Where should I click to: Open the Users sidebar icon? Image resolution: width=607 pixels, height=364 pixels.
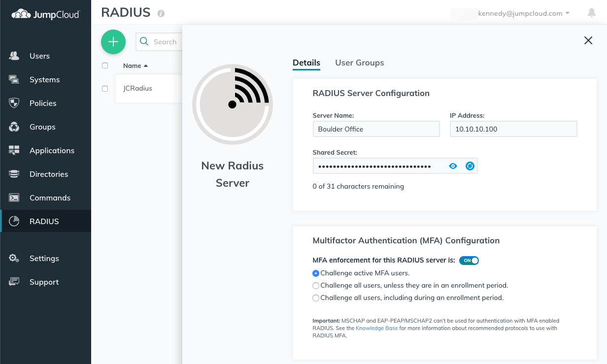point(14,56)
